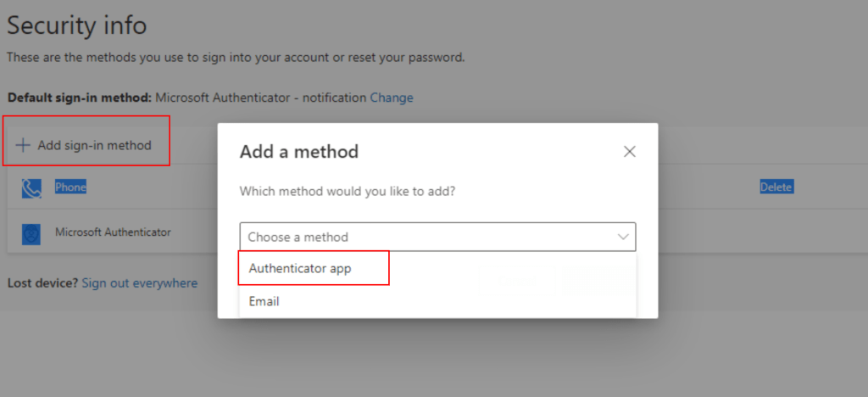
Task: Click Change next to default sign-in method
Action: pos(392,98)
